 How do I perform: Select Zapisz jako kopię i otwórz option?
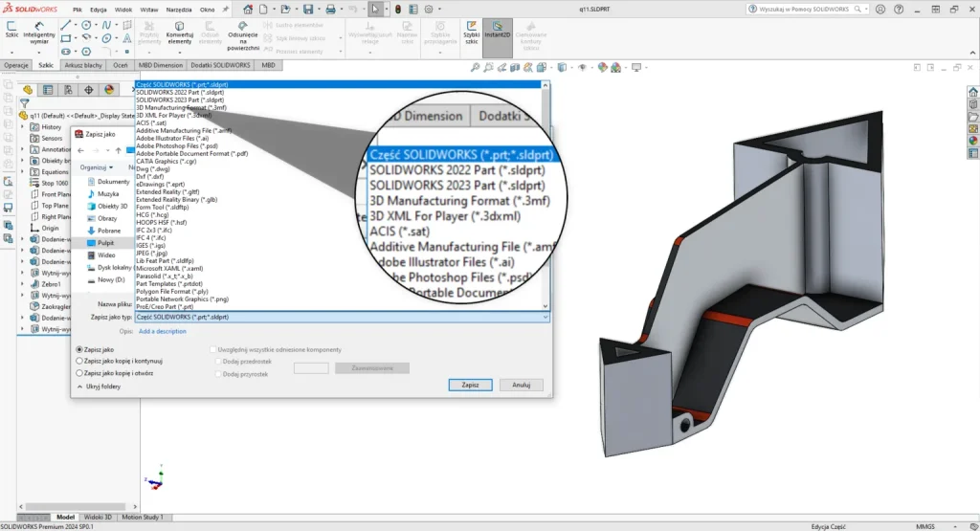pos(79,373)
